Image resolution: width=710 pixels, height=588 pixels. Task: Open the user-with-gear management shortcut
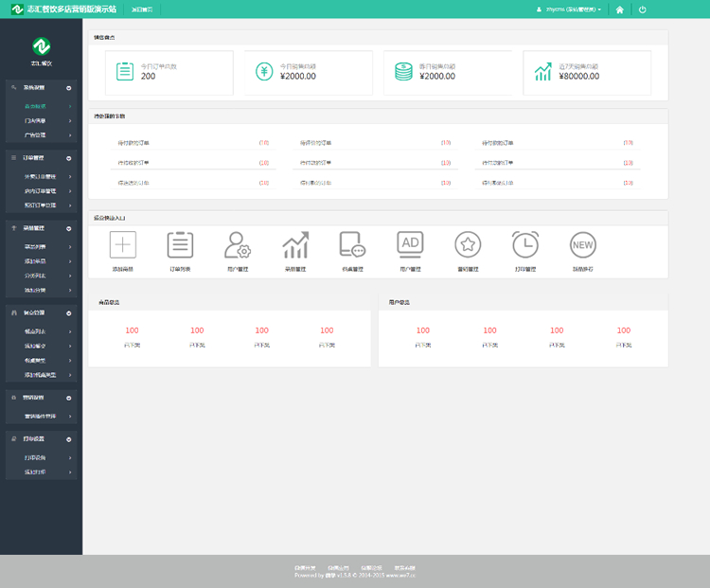click(x=238, y=245)
